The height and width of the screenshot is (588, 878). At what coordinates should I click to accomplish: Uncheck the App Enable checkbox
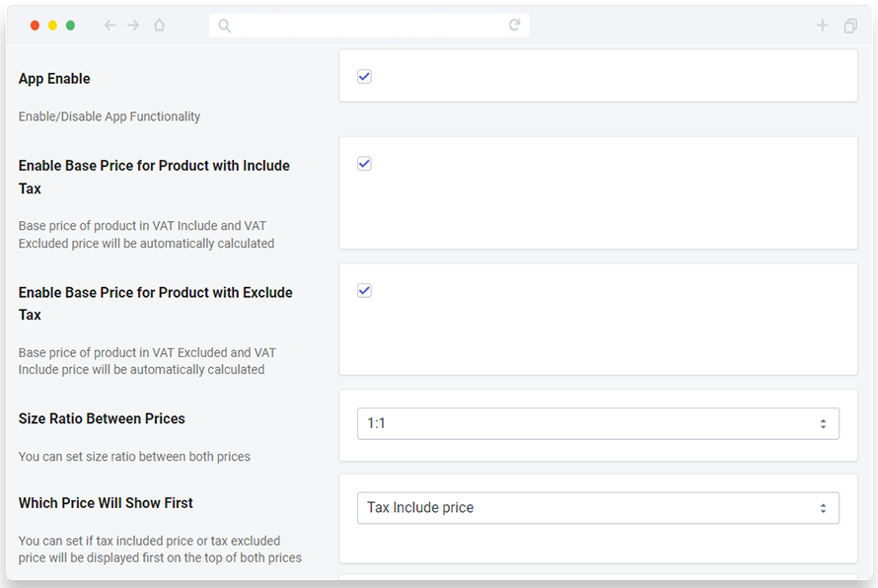[365, 77]
